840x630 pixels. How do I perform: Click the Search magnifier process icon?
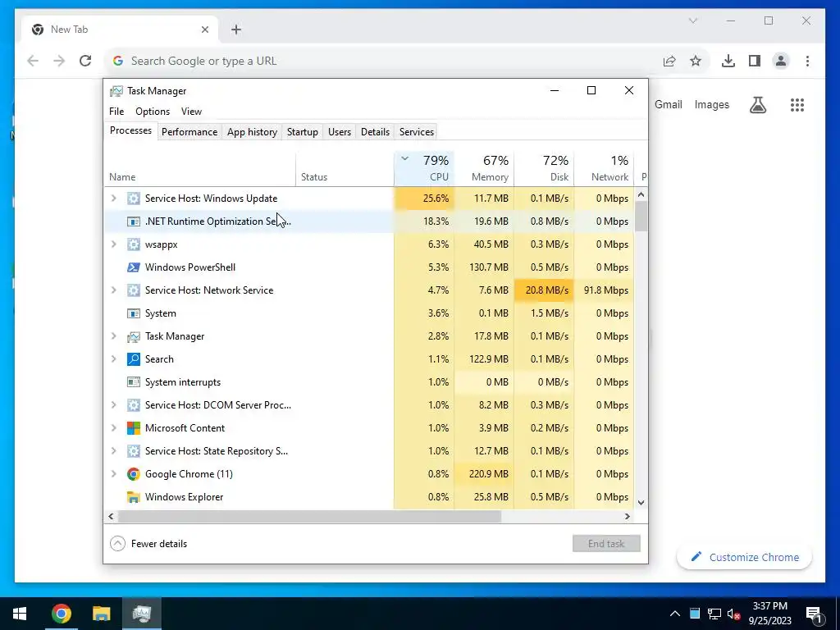point(134,359)
